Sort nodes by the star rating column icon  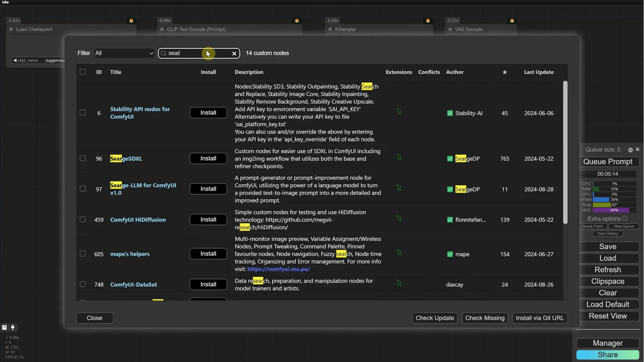505,72
